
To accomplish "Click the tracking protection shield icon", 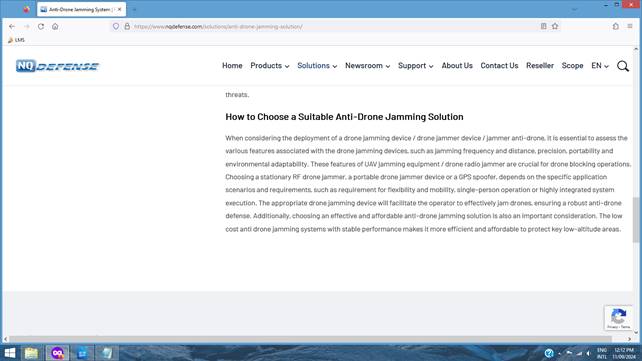I will tap(116, 26).
